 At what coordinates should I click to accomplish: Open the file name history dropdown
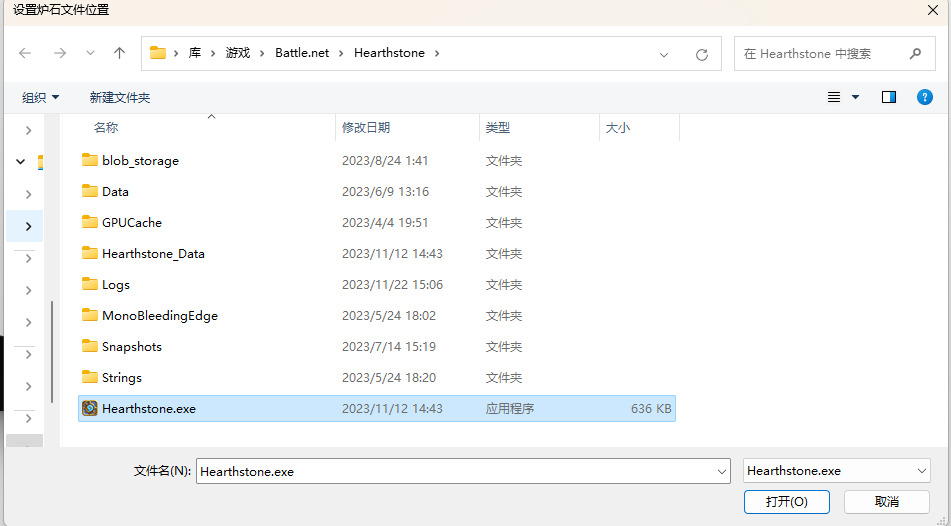(722, 471)
